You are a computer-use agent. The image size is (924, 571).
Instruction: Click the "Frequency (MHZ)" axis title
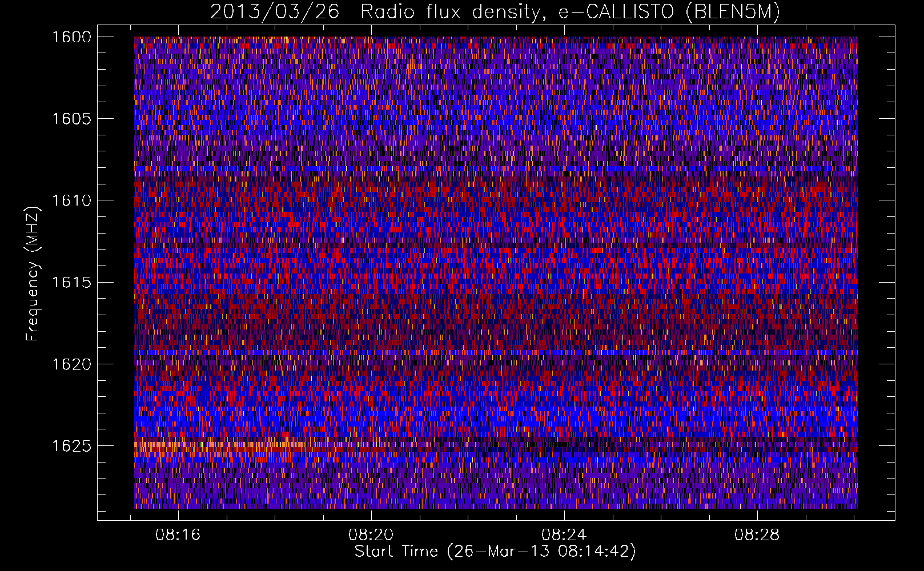tap(34, 274)
